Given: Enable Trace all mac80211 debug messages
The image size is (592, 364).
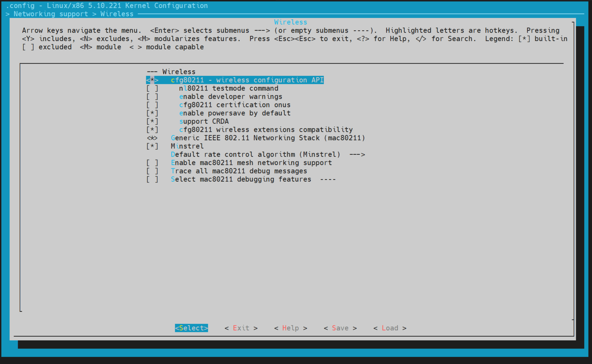Looking at the screenshot, I should (x=152, y=171).
